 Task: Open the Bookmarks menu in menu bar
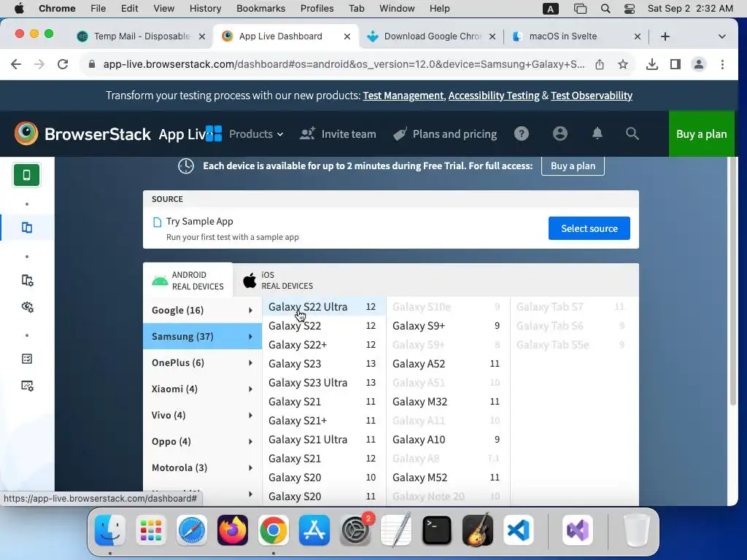pos(260,9)
